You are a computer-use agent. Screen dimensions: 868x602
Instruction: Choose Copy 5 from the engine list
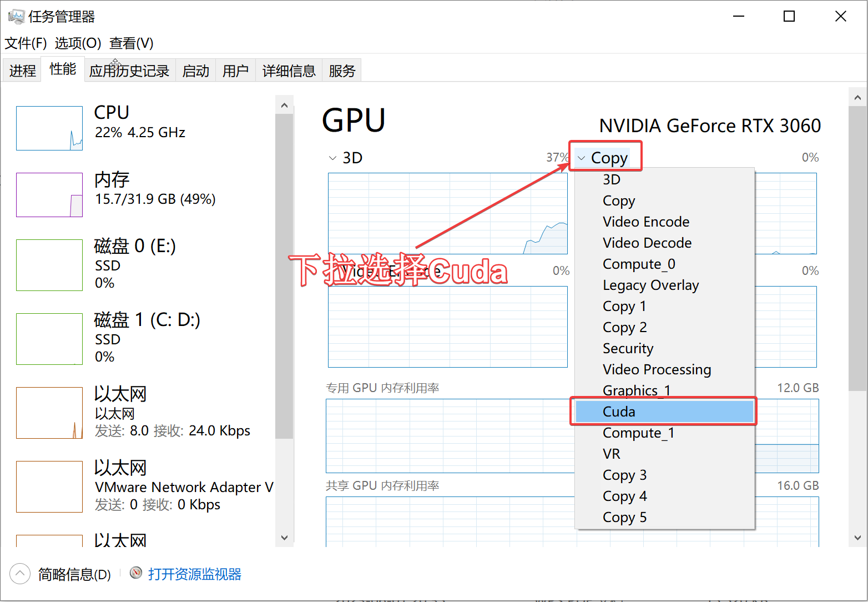point(665,517)
